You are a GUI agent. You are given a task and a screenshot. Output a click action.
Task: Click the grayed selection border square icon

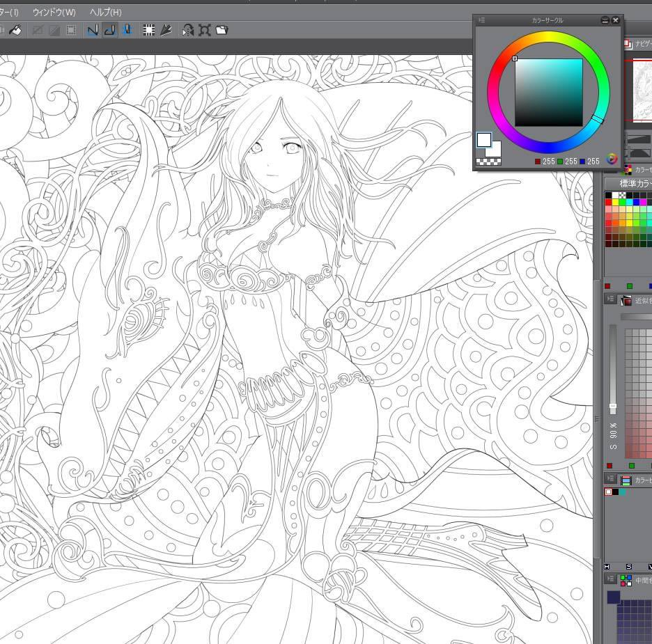pyautogui.click(x=71, y=30)
